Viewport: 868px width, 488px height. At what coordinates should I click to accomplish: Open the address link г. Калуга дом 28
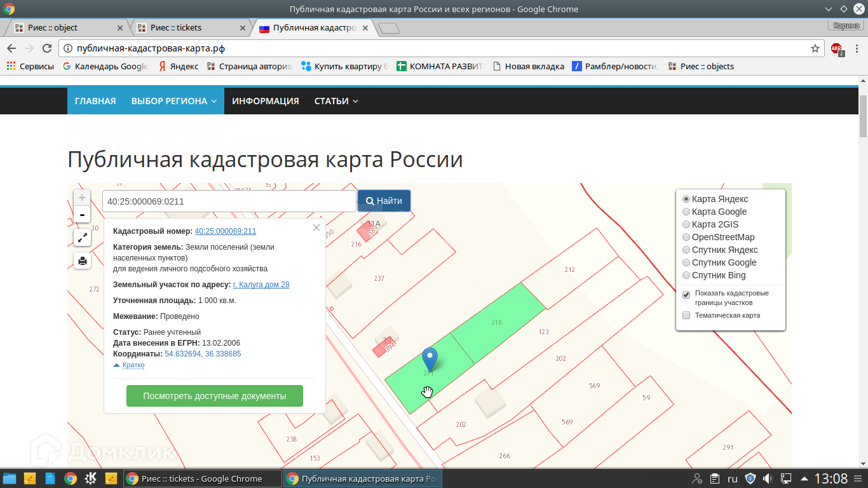pos(261,285)
